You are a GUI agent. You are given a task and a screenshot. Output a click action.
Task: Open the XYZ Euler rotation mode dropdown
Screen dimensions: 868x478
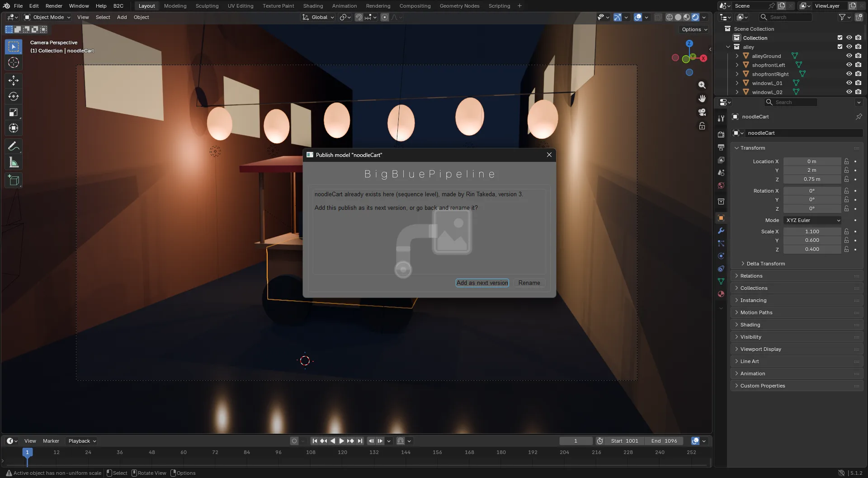(x=813, y=220)
